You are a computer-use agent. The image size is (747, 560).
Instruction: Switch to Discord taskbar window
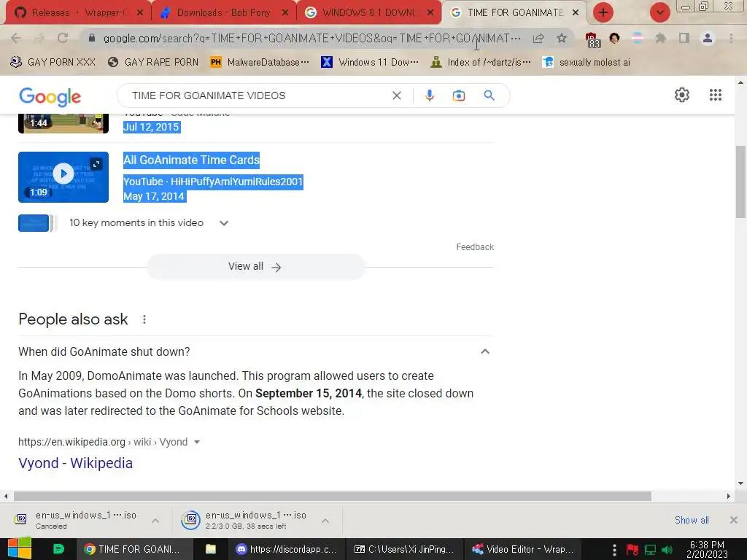[287, 549]
